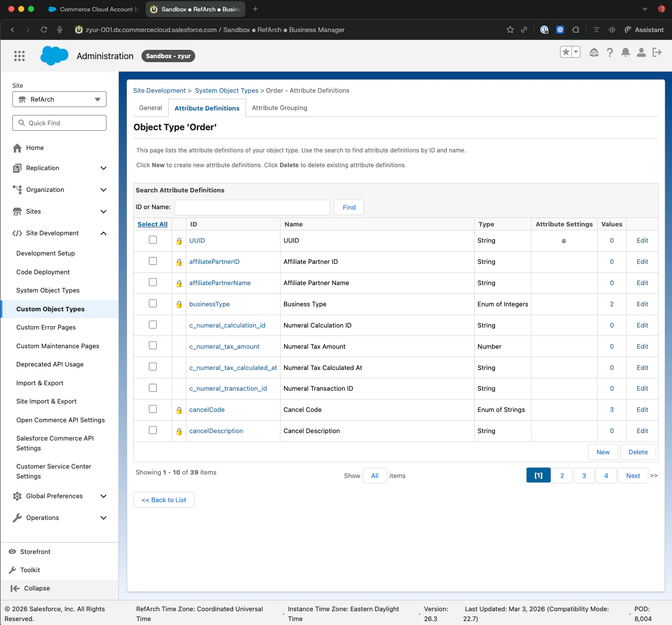Select the Attribute Definitions tab

point(207,108)
